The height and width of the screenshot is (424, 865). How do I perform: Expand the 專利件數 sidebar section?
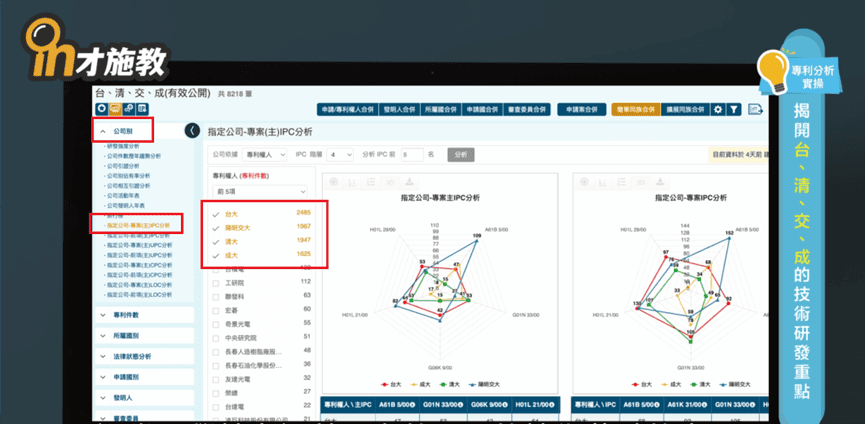click(142, 315)
